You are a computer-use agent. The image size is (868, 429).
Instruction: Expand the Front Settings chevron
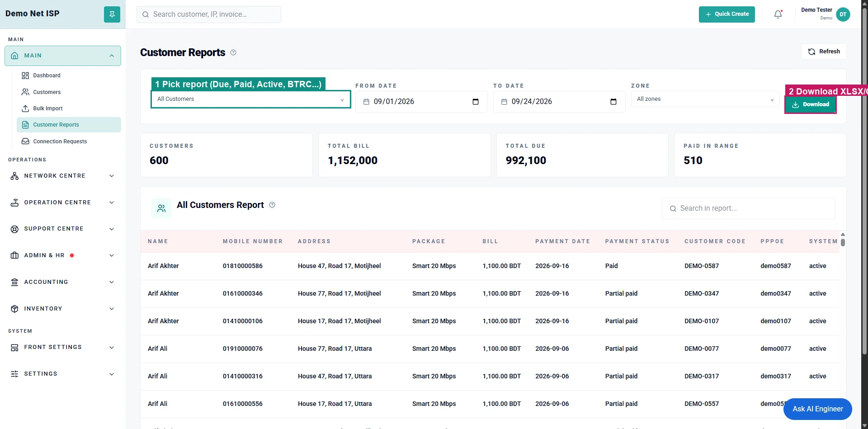tap(112, 347)
